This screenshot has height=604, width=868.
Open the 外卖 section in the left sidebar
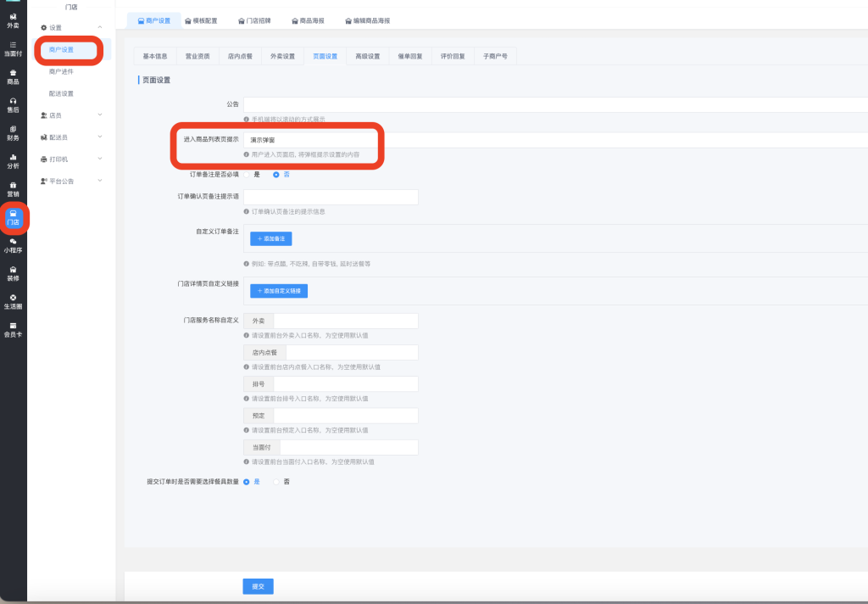tap(13, 20)
